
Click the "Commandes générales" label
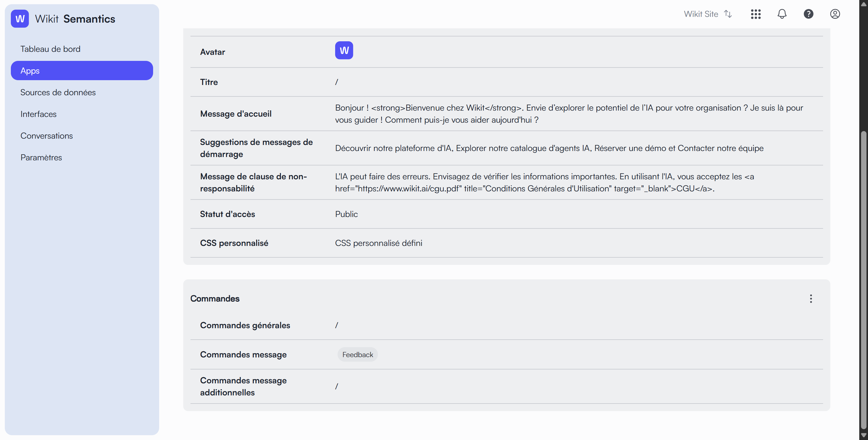pyautogui.click(x=245, y=325)
